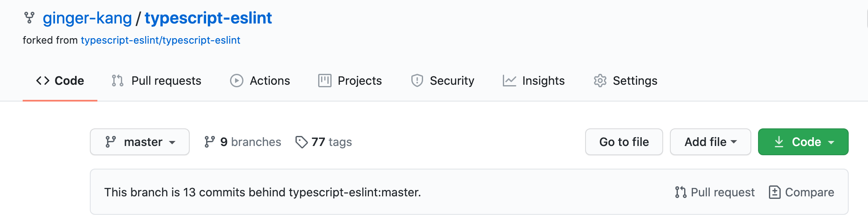
Task: Expand the Add file dropdown
Action: (x=710, y=142)
